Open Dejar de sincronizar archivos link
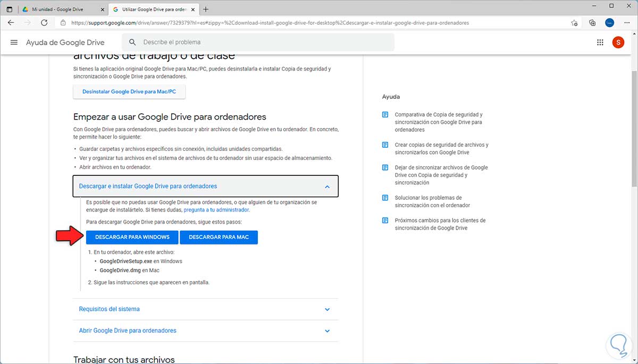 [441, 175]
